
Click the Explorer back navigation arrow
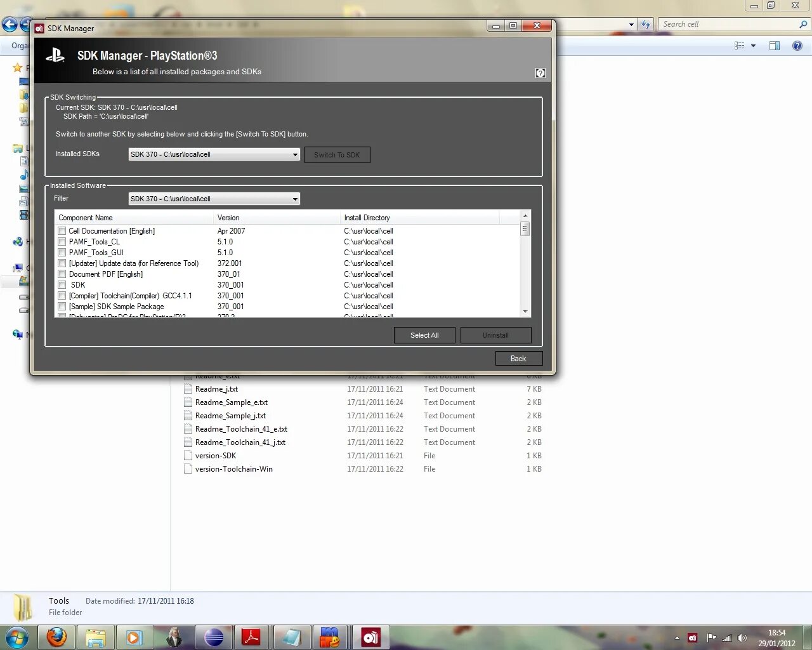tap(10, 25)
